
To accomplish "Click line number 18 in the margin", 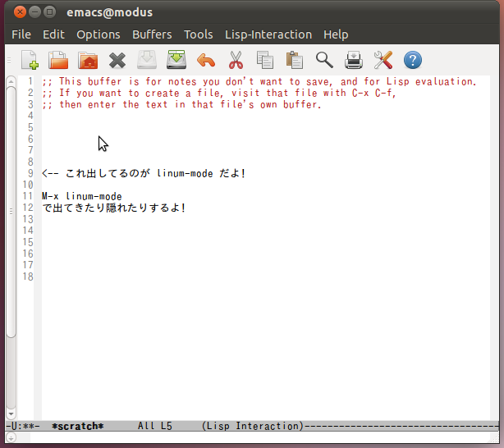I will [x=28, y=277].
